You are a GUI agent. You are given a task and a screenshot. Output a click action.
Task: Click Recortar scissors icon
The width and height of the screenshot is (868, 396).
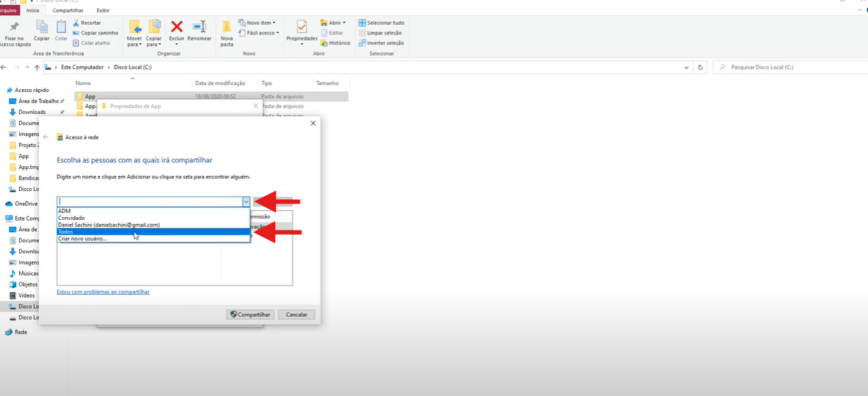76,23
